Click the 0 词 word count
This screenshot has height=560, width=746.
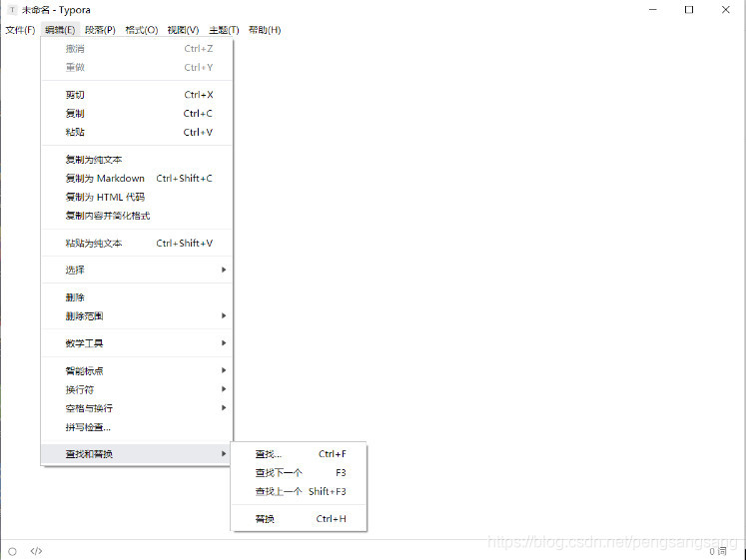(x=718, y=551)
